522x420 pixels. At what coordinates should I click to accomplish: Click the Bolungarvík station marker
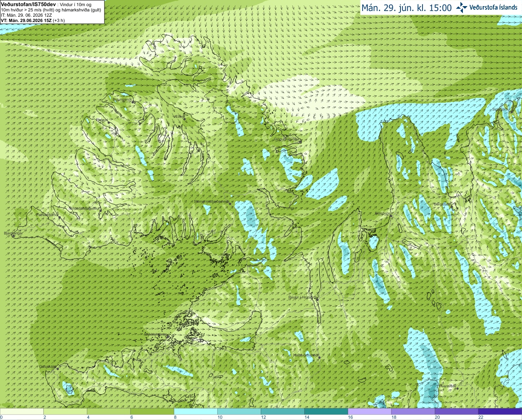pyautogui.click(x=133, y=102)
